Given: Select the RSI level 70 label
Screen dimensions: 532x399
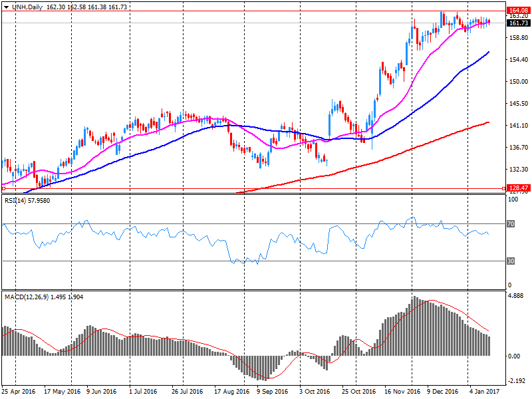Looking at the screenshot, I should click(x=511, y=224).
